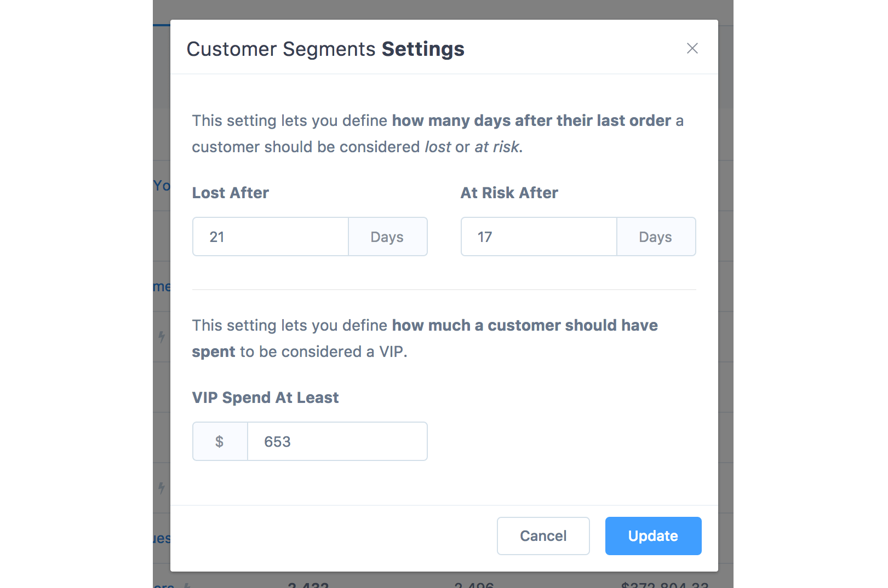888x588 pixels.
Task: Click the Days unit beside At Risk After
Action: point(656,237)
